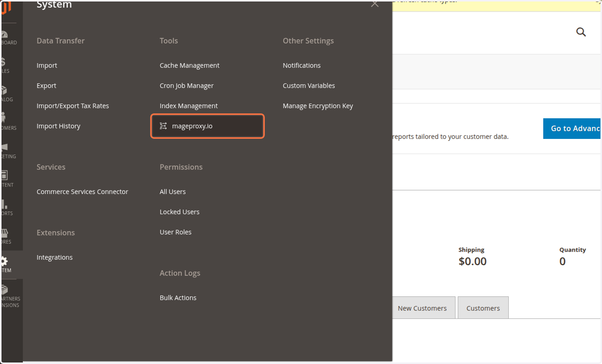Close the System menu with X
This screenshot has height=364, width=602.
pyautogui.click(x=375, y=4)
